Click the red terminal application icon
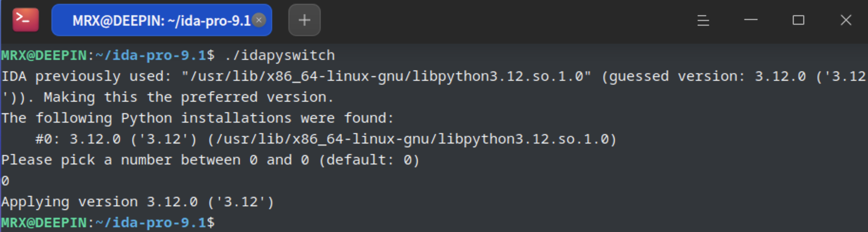This screenshot has height=232, width=868. tap(26, 19)
